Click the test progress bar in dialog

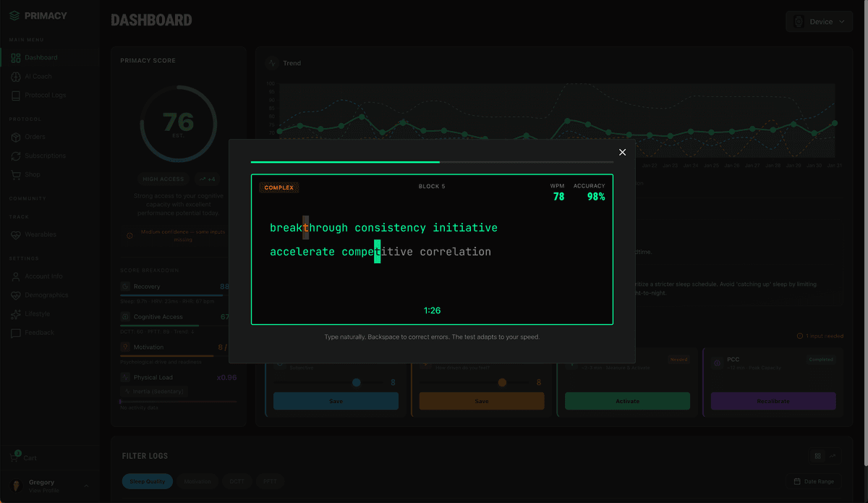tap(432, 162)
